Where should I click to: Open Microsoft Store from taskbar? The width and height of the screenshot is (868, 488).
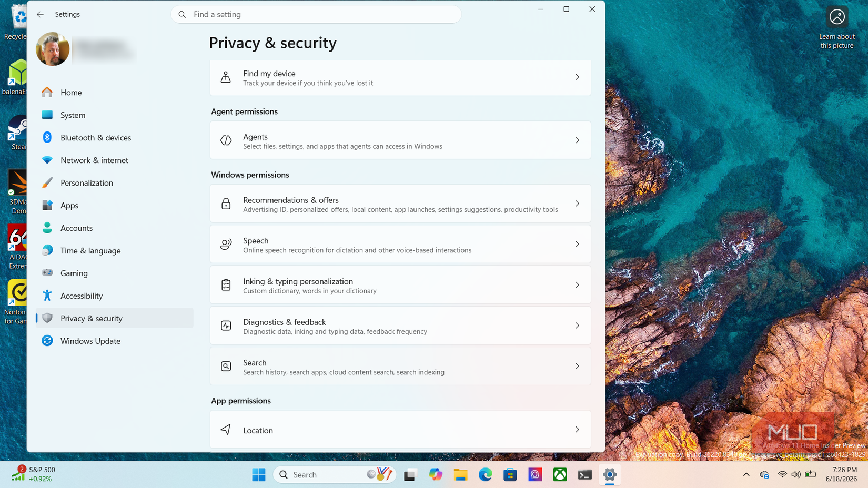510,474
